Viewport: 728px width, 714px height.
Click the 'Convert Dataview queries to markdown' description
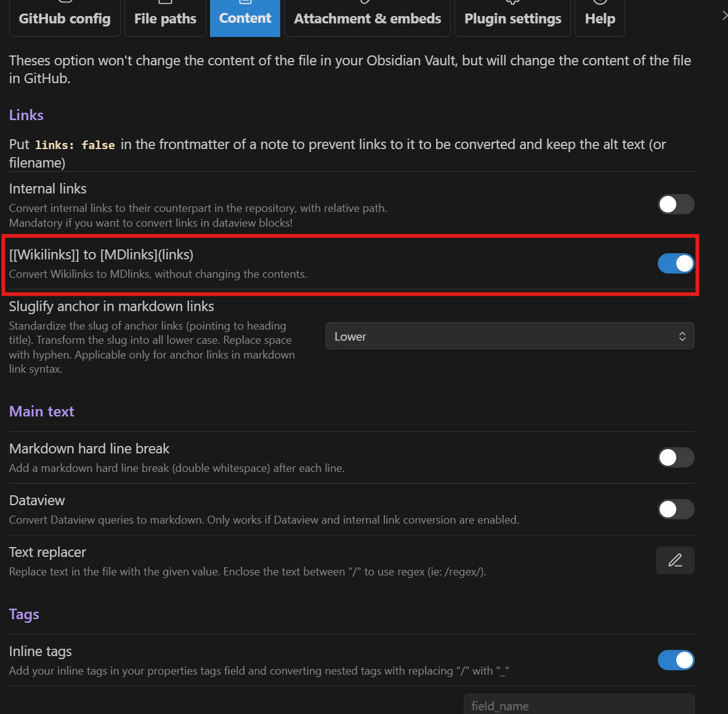[x=264, y=520]
